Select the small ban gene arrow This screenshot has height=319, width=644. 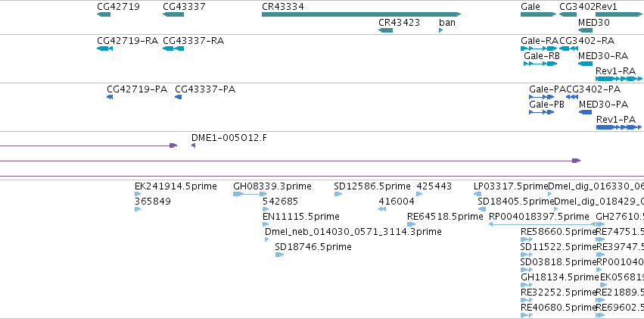440,30
